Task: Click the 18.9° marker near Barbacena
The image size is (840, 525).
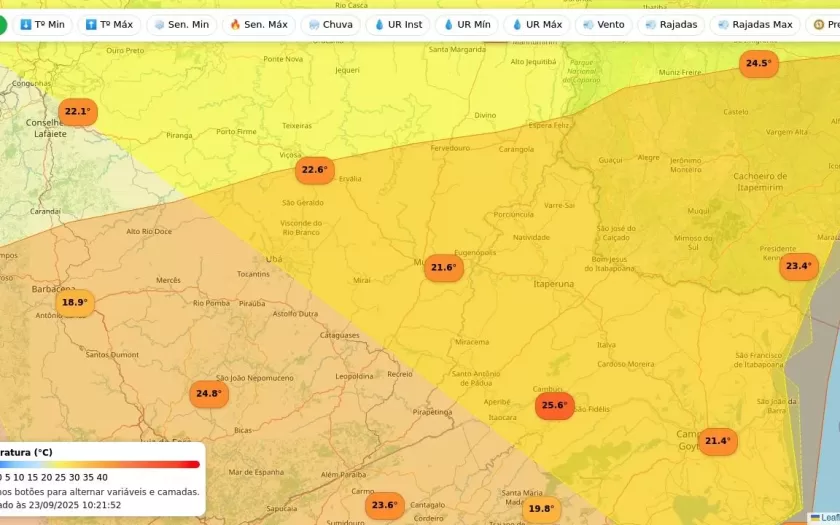Action: click(x=75, y=303)
